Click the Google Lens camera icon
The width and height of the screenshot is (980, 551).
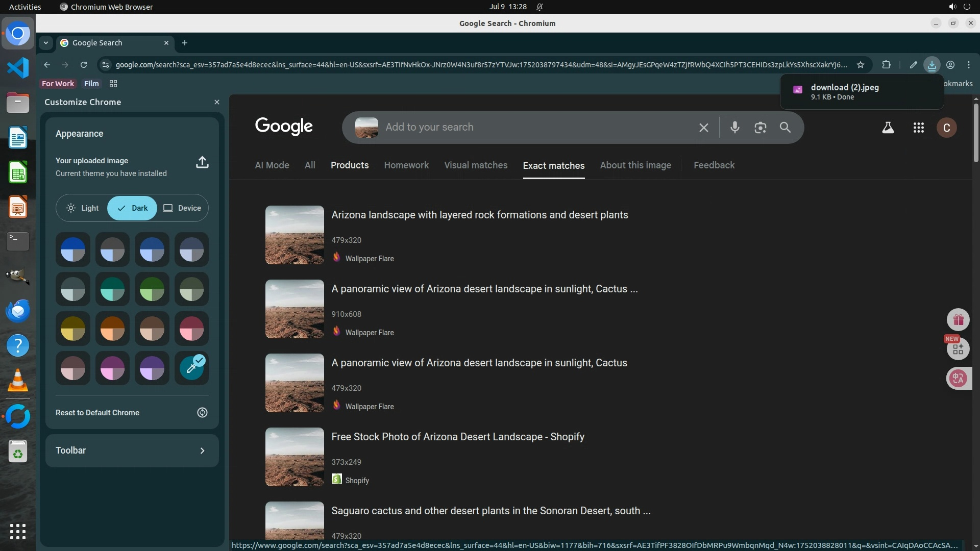pos(760,128)
